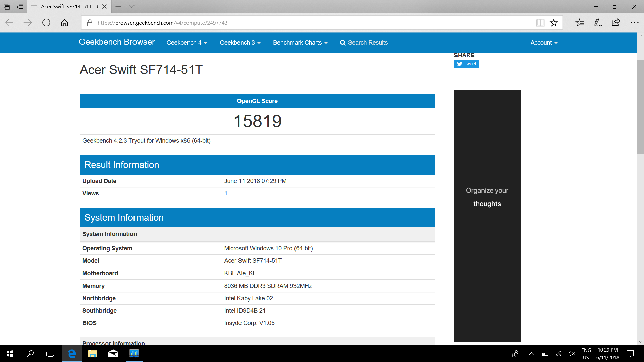Screen dimensions: 644x362
Task: Click the page vertical scrollbar thumb
Action: click(640, 107)
